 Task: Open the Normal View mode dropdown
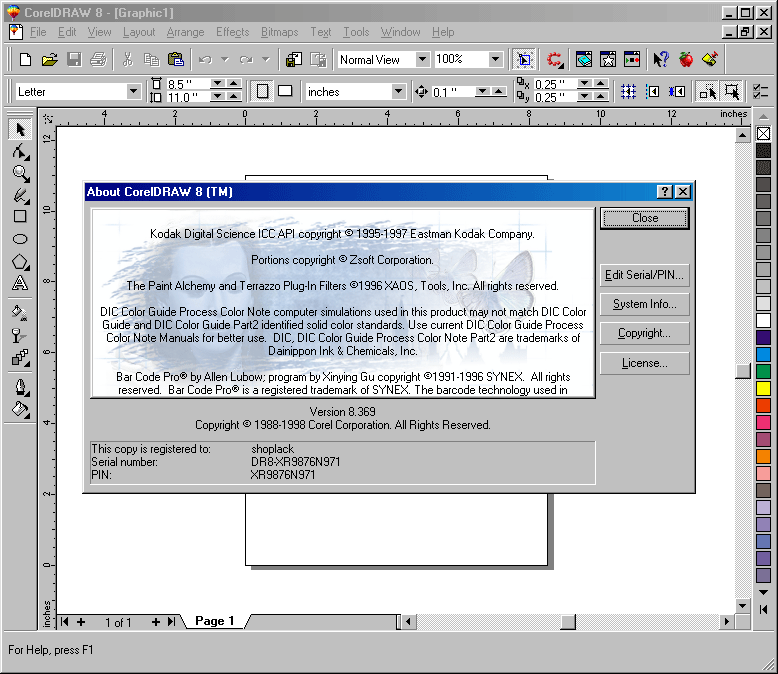pos(422,60)
